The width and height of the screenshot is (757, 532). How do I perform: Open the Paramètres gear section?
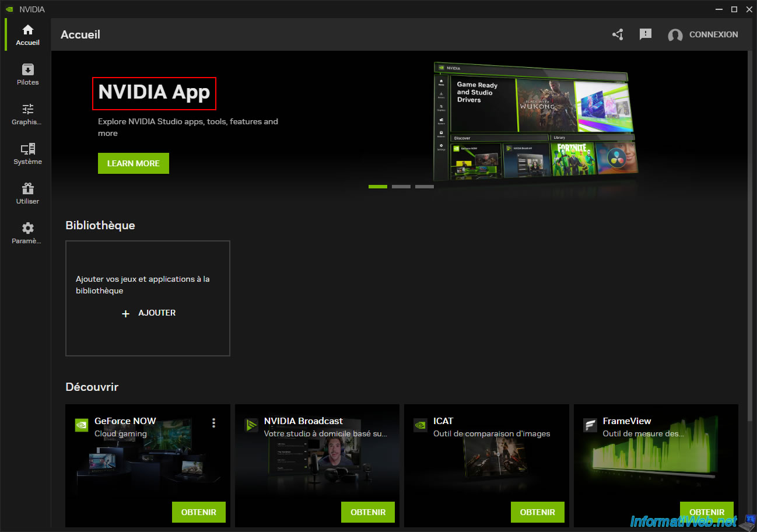pos(27,233)
